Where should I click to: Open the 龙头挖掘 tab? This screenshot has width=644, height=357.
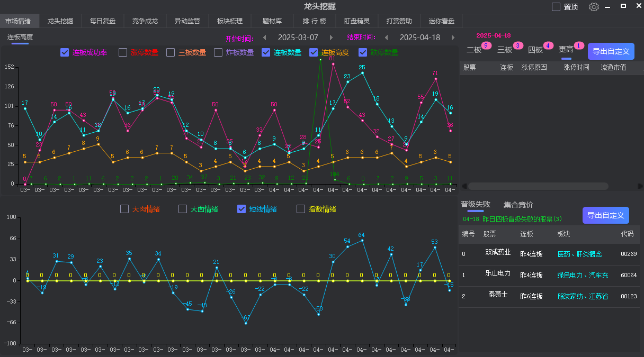[x=60, y=21]
